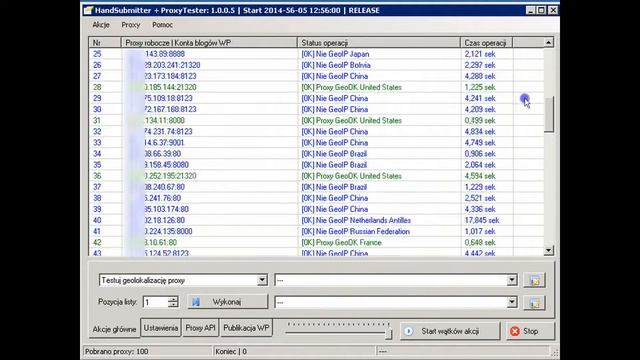Switch to the Akcje główne tab
640x360 pixels.
(x=114, y=329)
